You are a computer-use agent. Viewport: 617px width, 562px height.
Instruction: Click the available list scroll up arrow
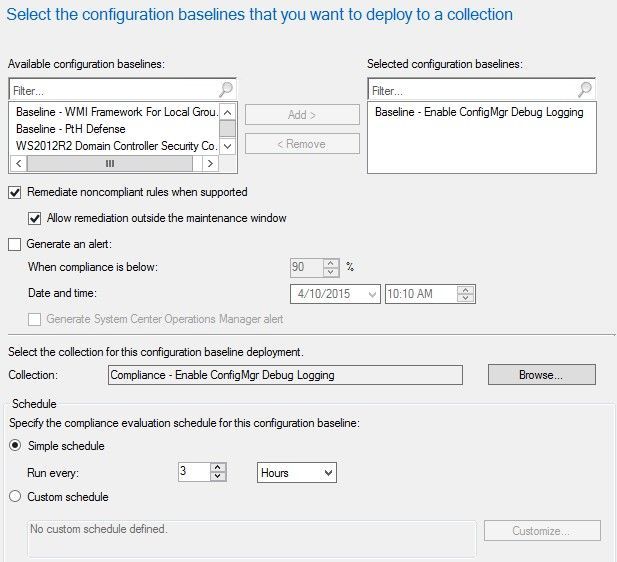227,112
